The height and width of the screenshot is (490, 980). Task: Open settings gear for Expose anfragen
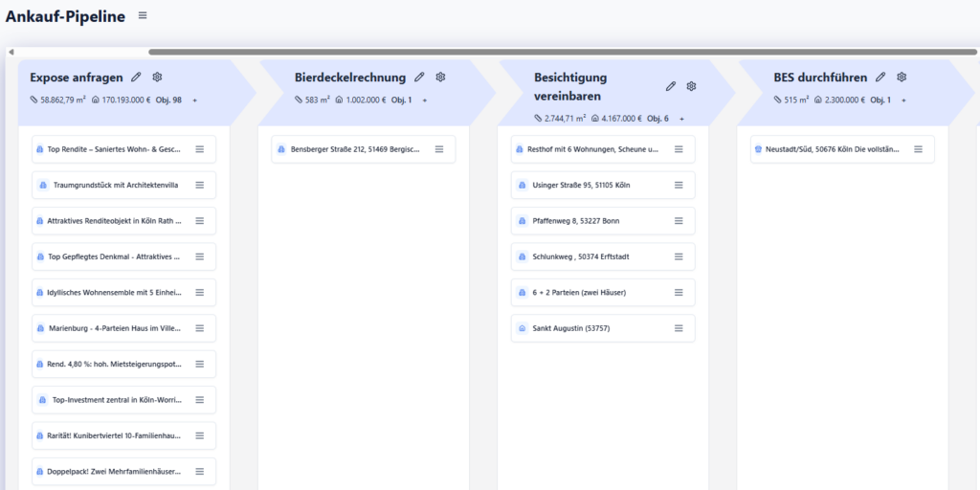(158, 78)
